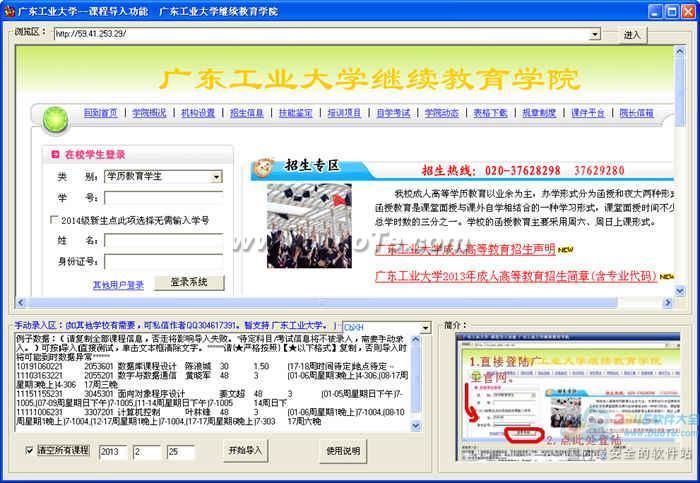Click the app icon in title bar
This screenshot has width=700, height=483.
pos(9,11)
